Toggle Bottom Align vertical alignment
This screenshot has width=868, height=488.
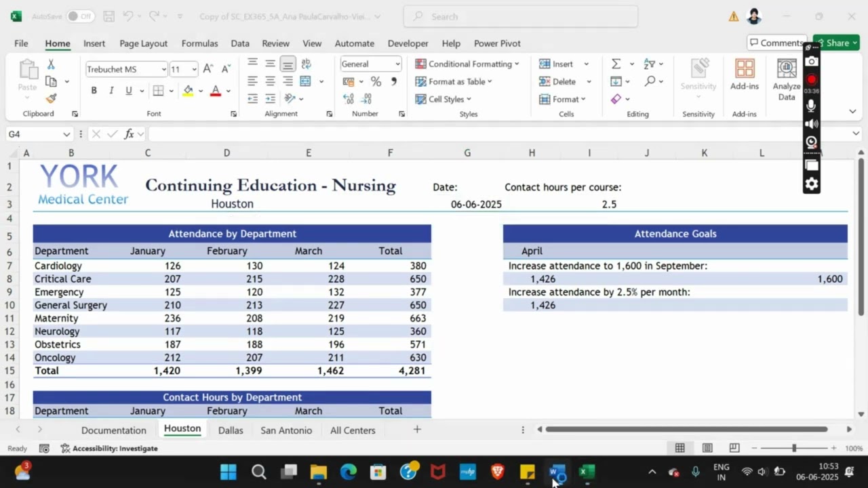288,64
